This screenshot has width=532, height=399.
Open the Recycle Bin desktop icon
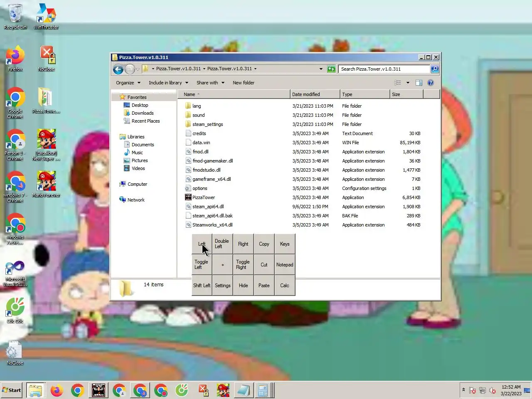pyautogui.click(x=15, y=17)
